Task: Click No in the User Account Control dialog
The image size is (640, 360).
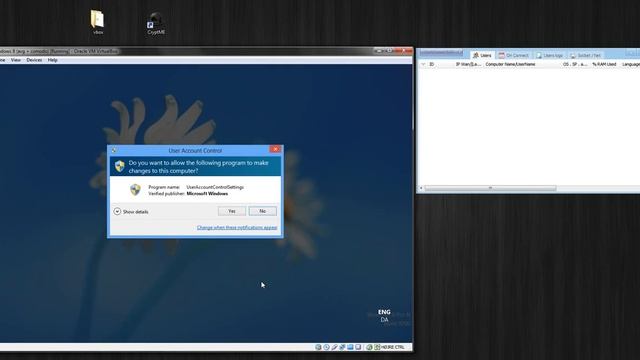Action: pyautogui.click(x=262, y=211)
